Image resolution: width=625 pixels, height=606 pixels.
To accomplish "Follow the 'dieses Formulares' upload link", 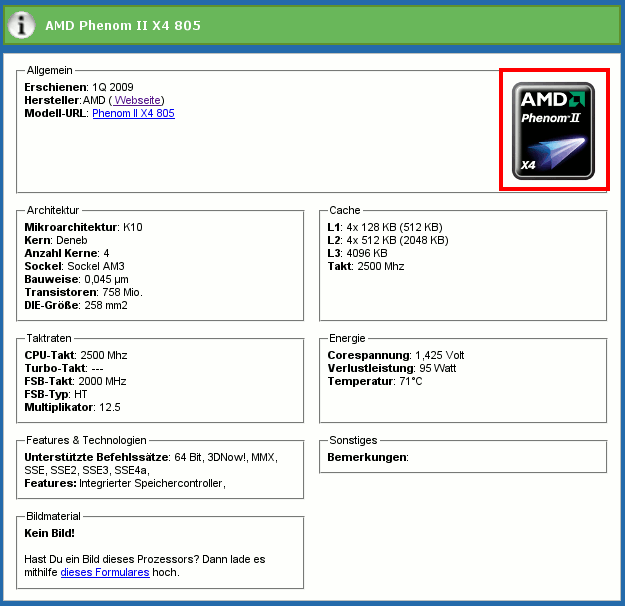I will click(x=105, y=572).
